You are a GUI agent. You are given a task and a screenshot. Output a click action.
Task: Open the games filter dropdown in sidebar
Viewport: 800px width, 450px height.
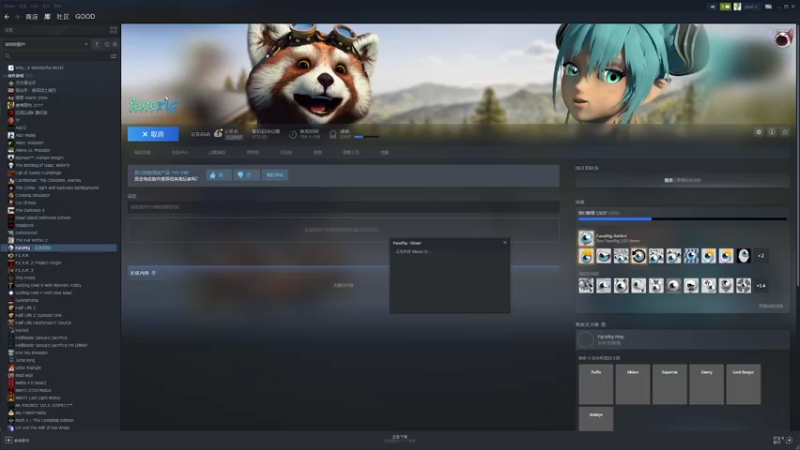(x=46, y=44)
